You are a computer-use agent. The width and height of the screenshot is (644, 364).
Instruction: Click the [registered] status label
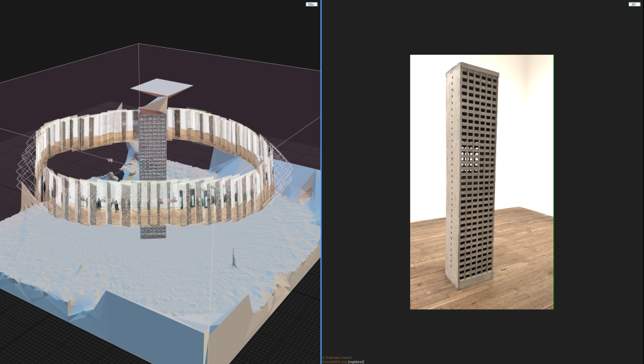click(x=356, y=361)
